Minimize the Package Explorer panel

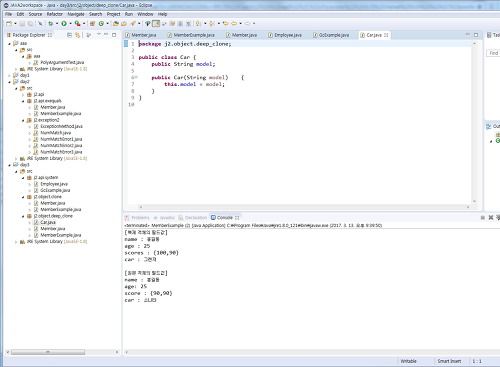pos(106,35)
